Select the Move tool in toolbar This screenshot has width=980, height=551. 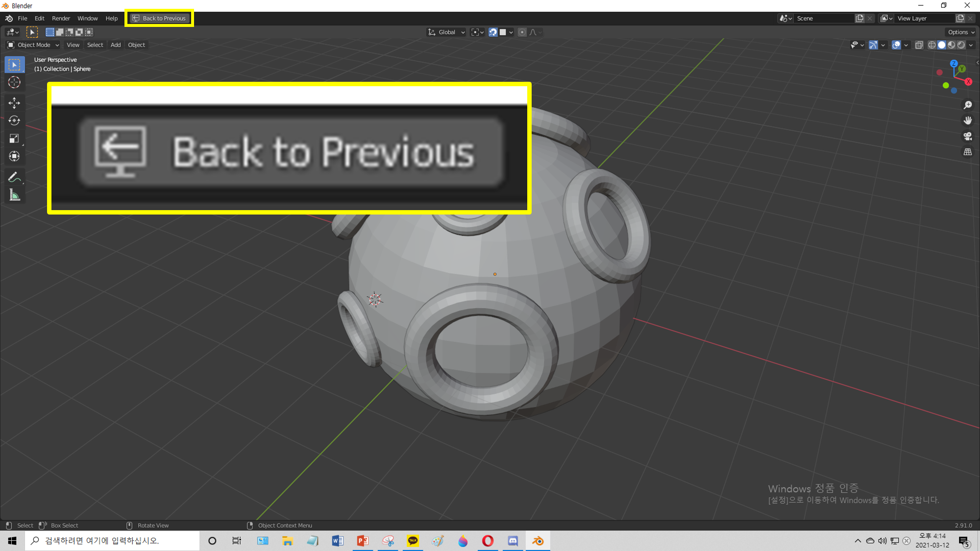[x=14, y=102]
